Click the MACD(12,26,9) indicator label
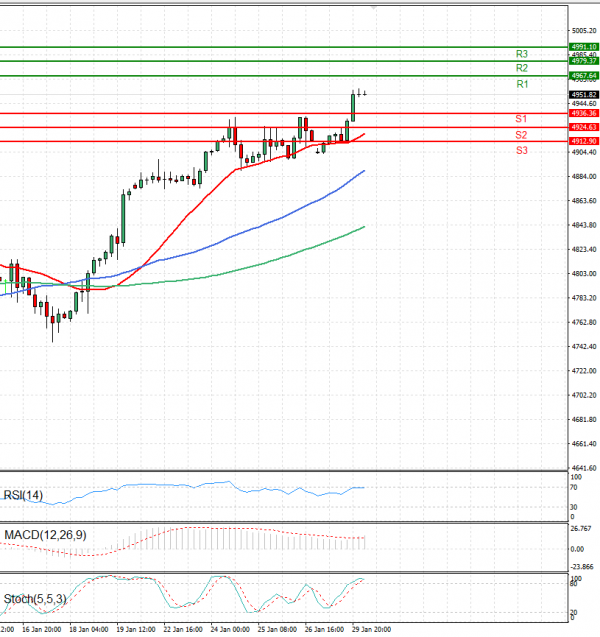The width and height of the screenshot is (600, 637). (x=45, y=535)
